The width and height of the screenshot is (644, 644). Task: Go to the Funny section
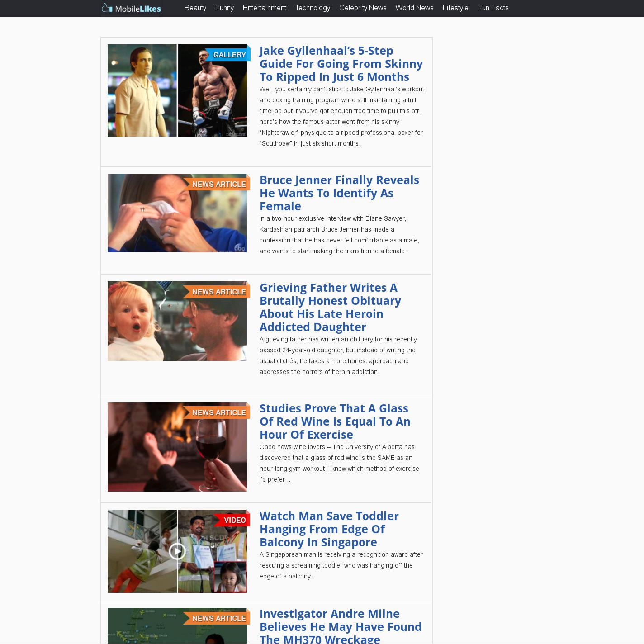(x=224, y=8)
